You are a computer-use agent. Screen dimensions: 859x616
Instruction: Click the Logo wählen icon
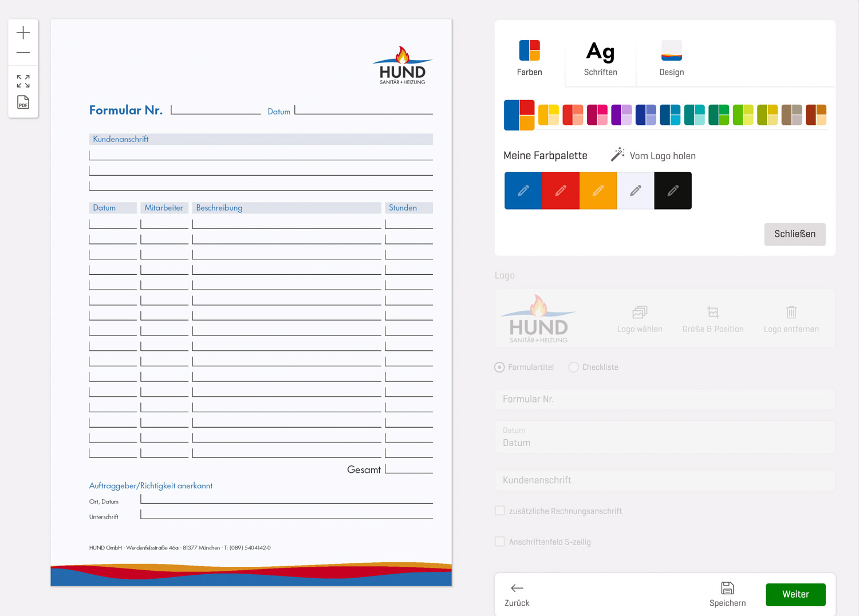(x=640, y=313)
